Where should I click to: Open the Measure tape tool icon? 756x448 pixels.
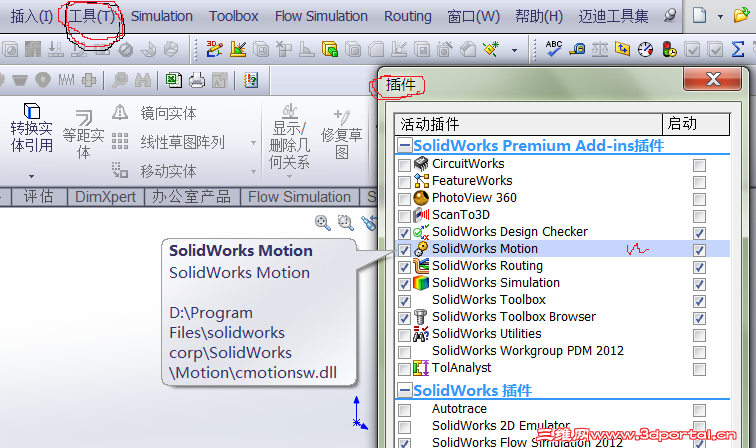click(577, 49)
